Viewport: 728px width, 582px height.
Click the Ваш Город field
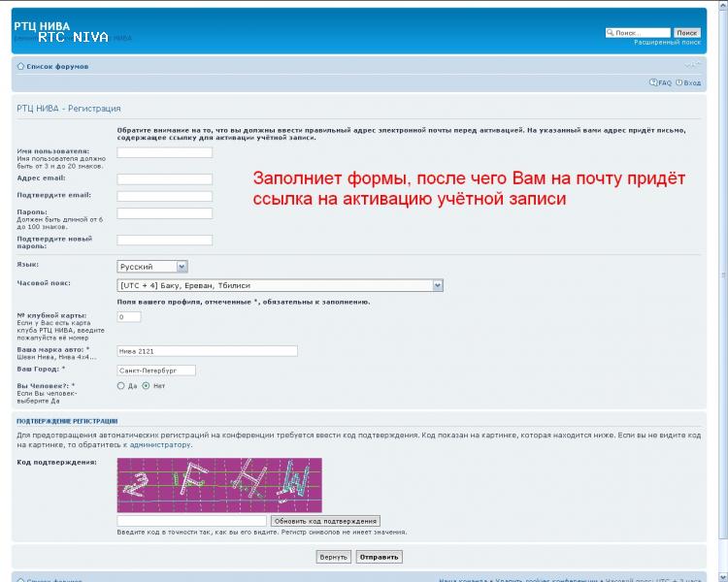click(156, 371)
